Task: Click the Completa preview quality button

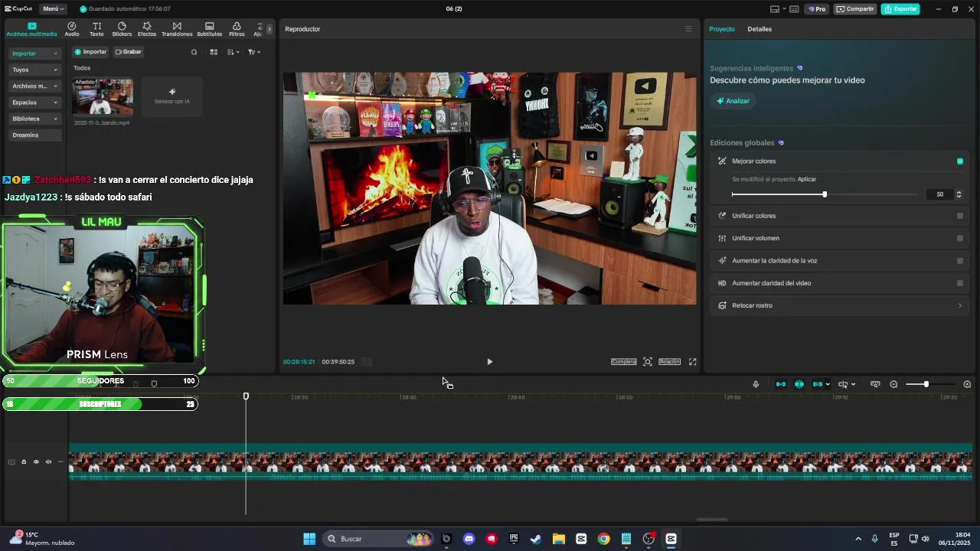Action: (x=624, y=362)
